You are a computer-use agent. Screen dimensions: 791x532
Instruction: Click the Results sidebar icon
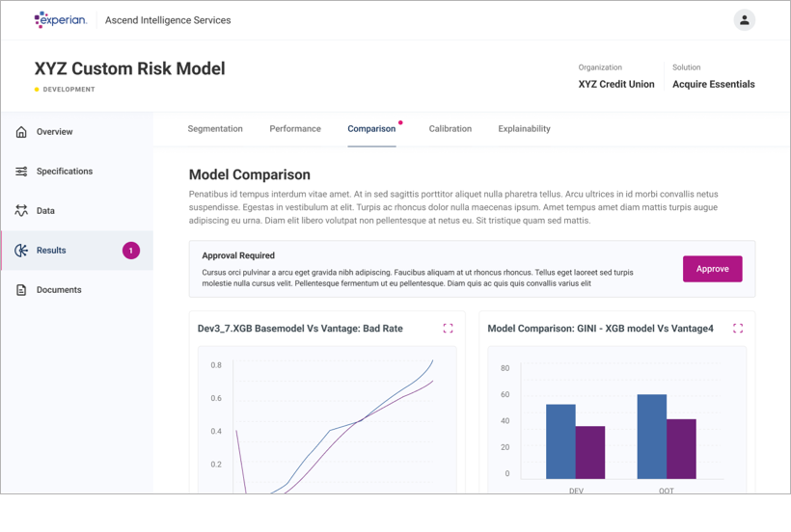[21, 251]
